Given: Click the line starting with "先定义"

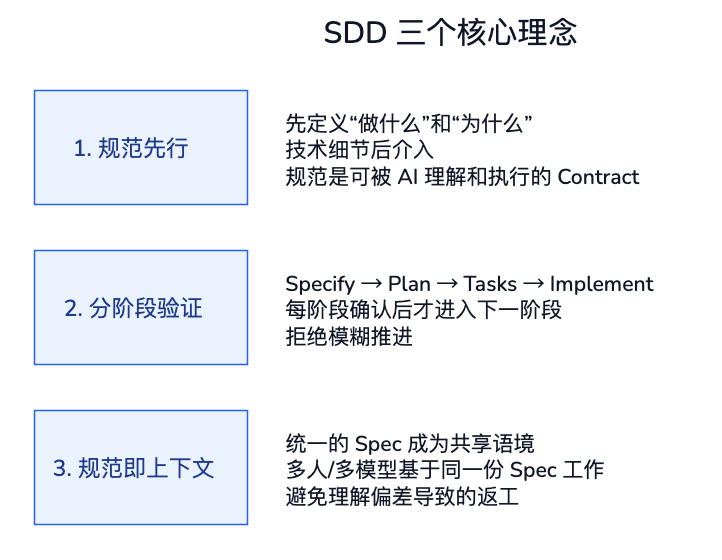Looking at the screenshot, I should pos(408,124).
